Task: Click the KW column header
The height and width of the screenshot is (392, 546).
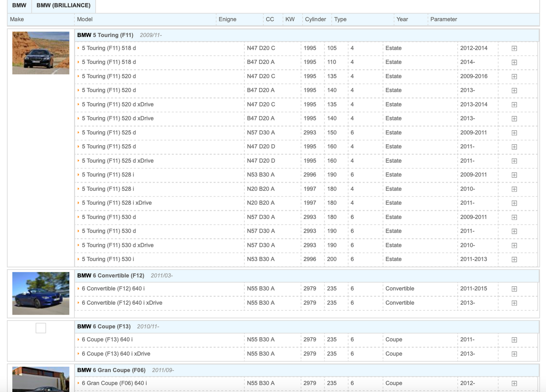Action: 290,19
